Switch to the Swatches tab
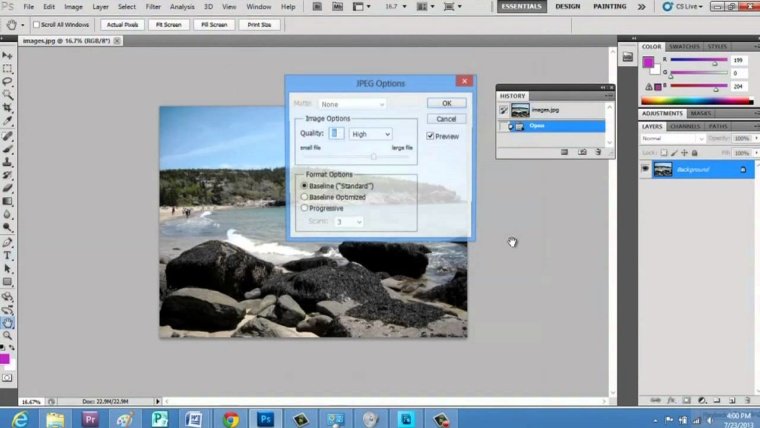The width and height of the screenshot is (760, 428). (x=684, y=47)
